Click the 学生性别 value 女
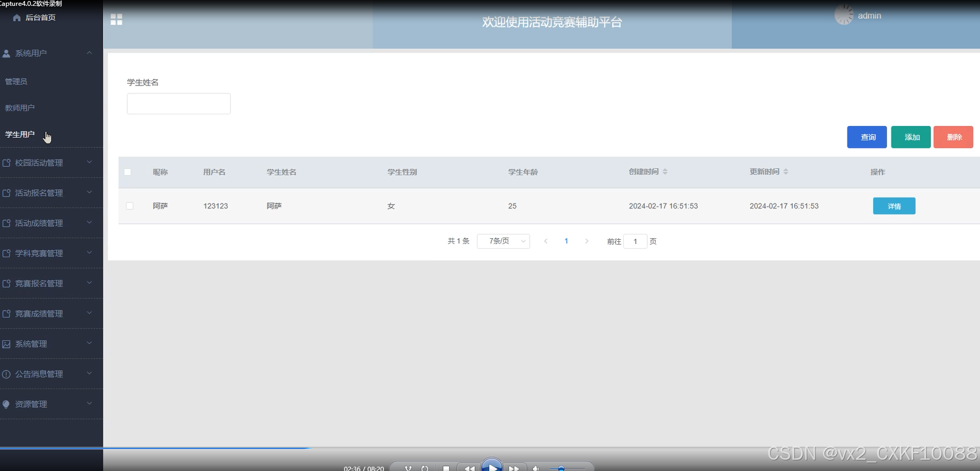Viewport: 980px width, 471px height. pyautogui.click(x=391, y=206)
